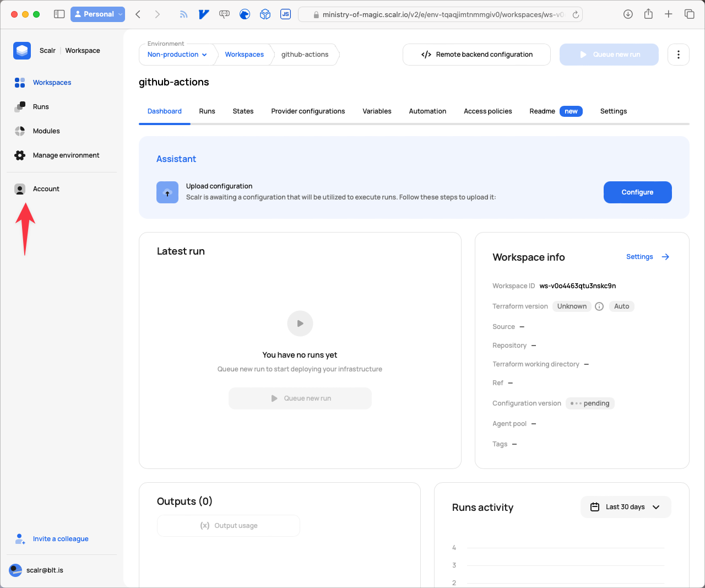
Task: Click the github-actions breadcrumb
Action: click(x=305, y=55)
